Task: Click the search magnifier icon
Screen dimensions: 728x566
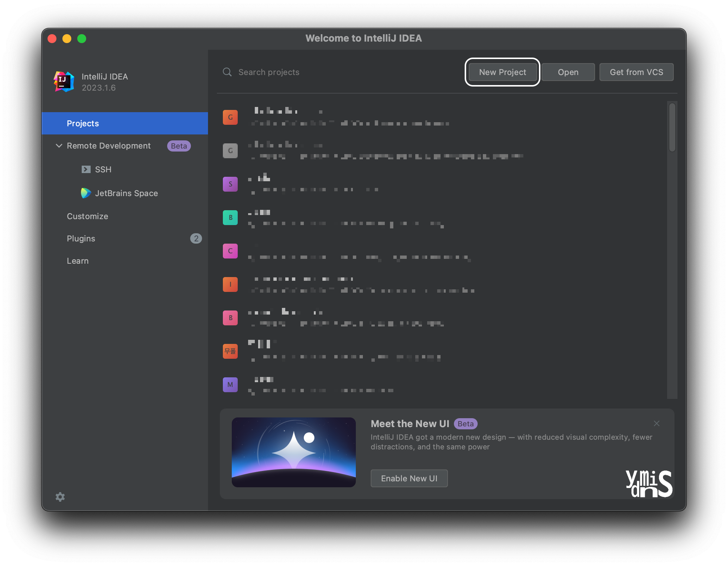Action: point(227,72)
